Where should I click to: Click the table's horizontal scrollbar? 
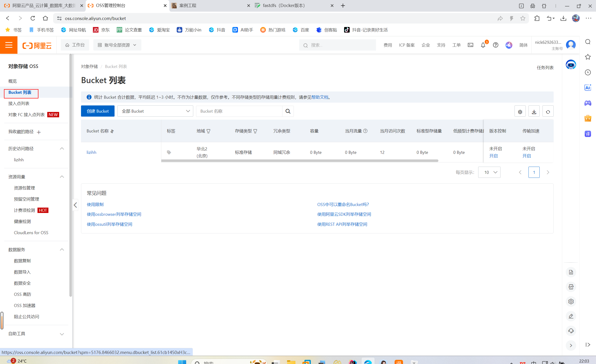[x=299, y=161]
